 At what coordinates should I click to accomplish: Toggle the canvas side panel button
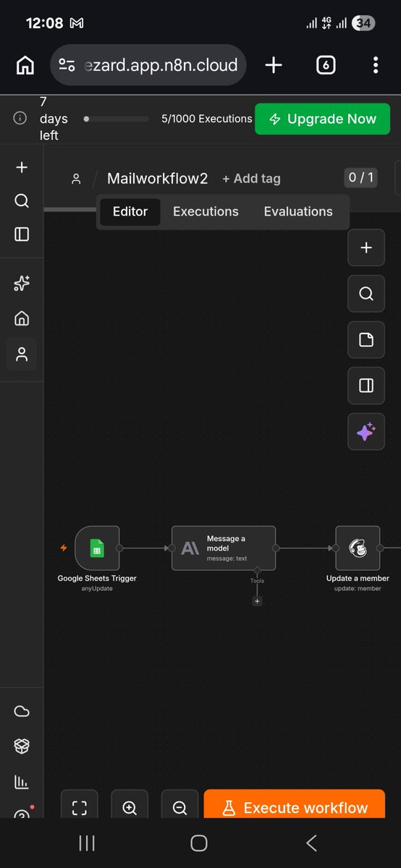tap(366, 386)
